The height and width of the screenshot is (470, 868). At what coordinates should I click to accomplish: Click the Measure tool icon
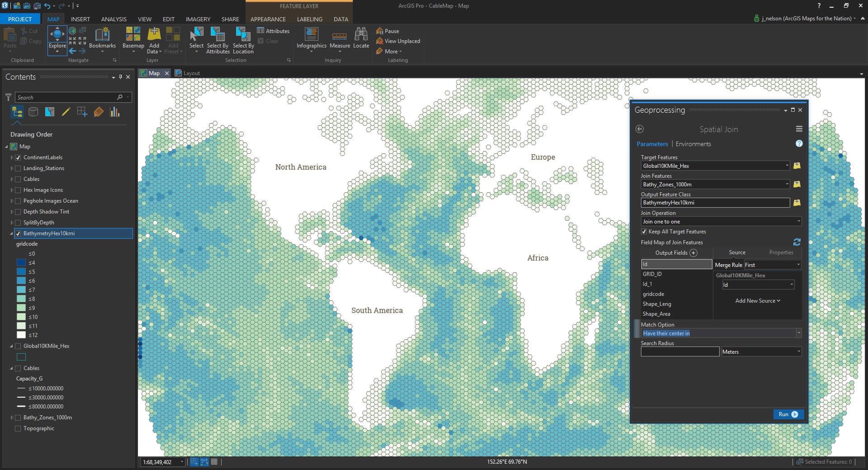(339, 36)
